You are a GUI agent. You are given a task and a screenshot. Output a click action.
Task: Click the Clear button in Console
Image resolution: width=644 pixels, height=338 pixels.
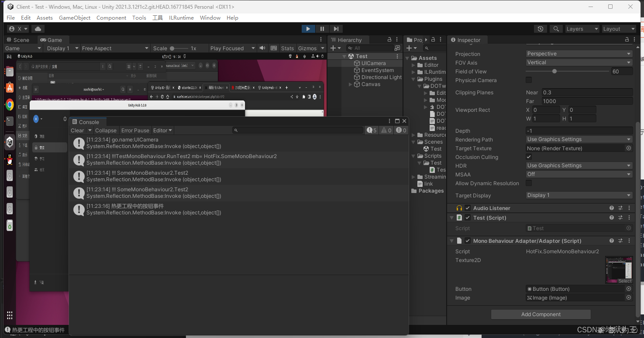(x=77, y=130)
